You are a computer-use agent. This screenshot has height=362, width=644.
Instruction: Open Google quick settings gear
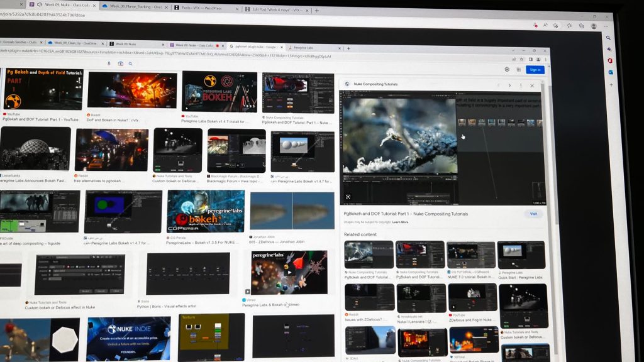[507, 69]
